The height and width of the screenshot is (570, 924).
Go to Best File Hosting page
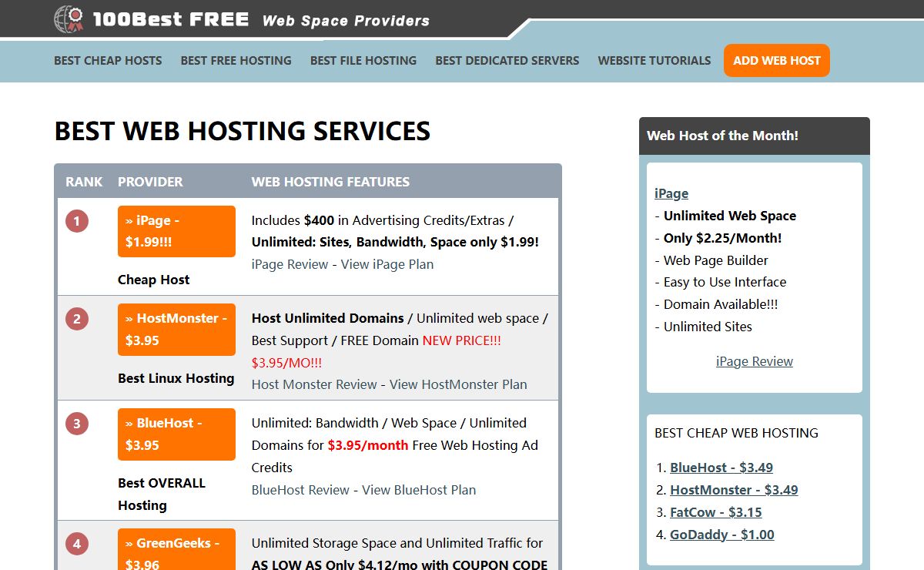point(363,60)
